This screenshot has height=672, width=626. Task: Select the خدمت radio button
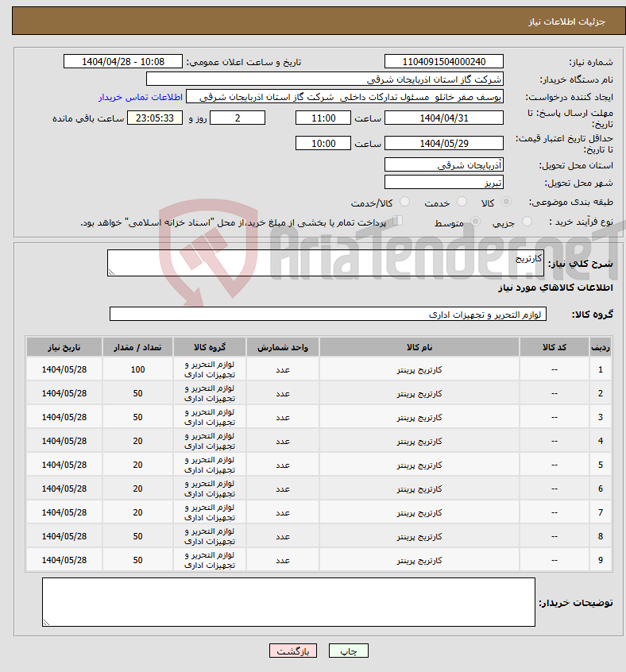click(x=462, y=202)
